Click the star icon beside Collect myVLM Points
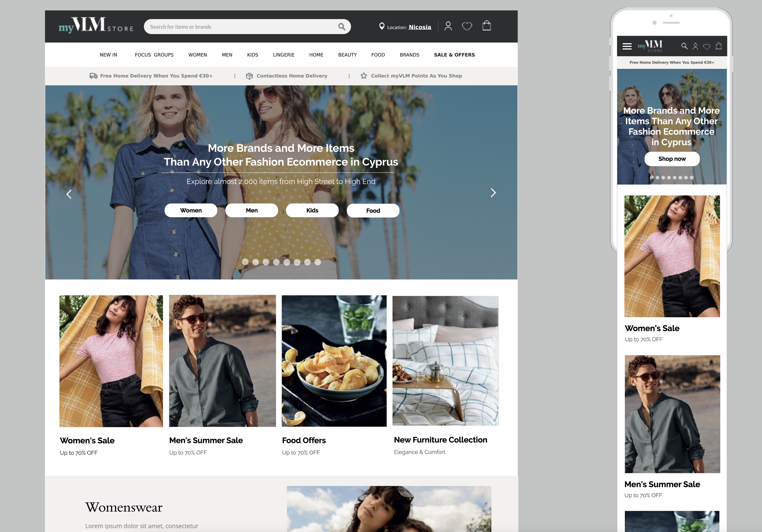Viewport: 762px width, 532px height. click(364, 76)
